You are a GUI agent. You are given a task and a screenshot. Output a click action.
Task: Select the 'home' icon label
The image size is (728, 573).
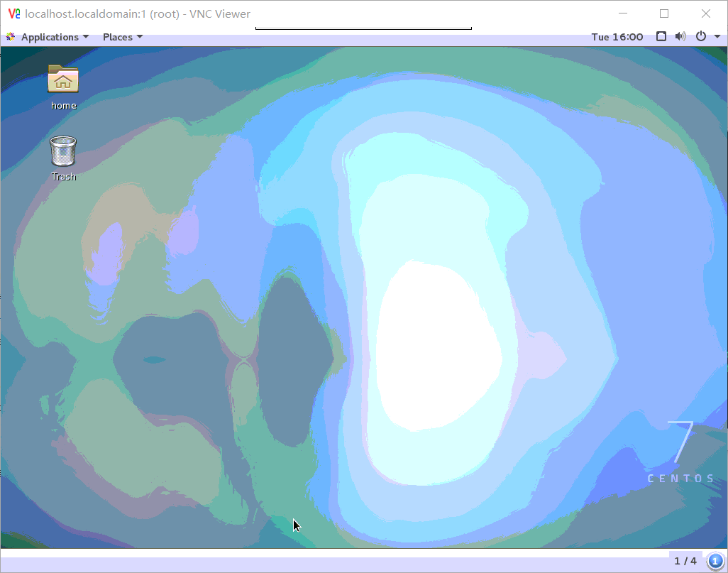coord(64,106)
